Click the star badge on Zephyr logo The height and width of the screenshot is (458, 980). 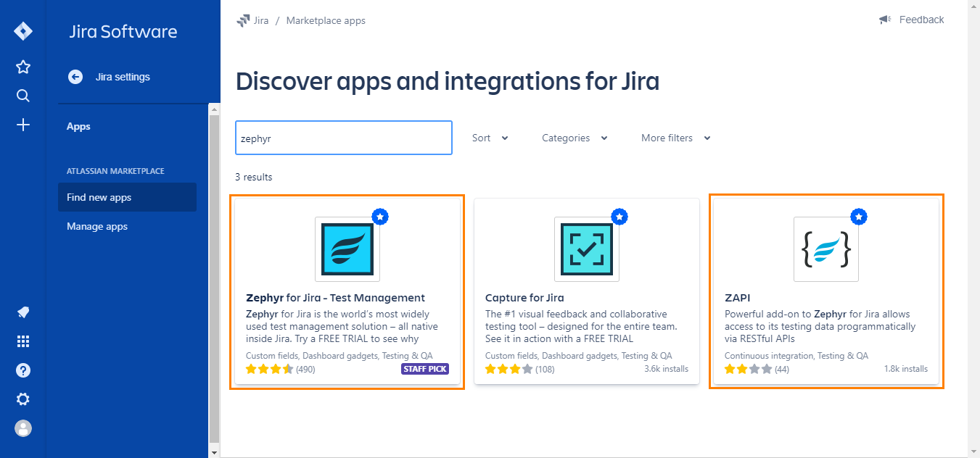(x=380, y=217)
